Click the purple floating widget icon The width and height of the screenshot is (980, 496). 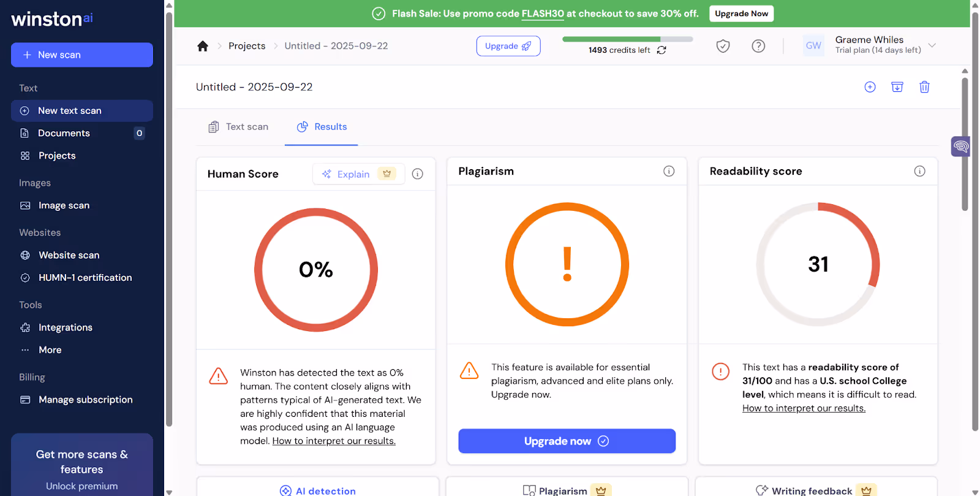(x=960, y=147)
